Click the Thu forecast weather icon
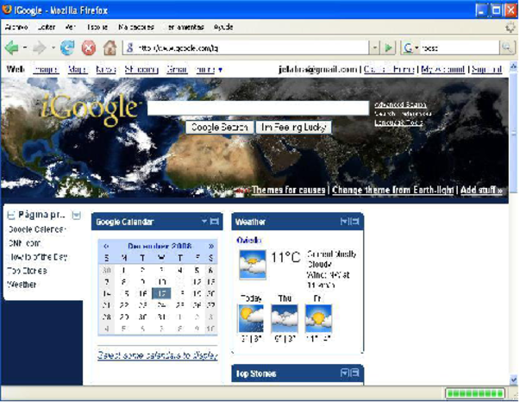 (285, 318)
